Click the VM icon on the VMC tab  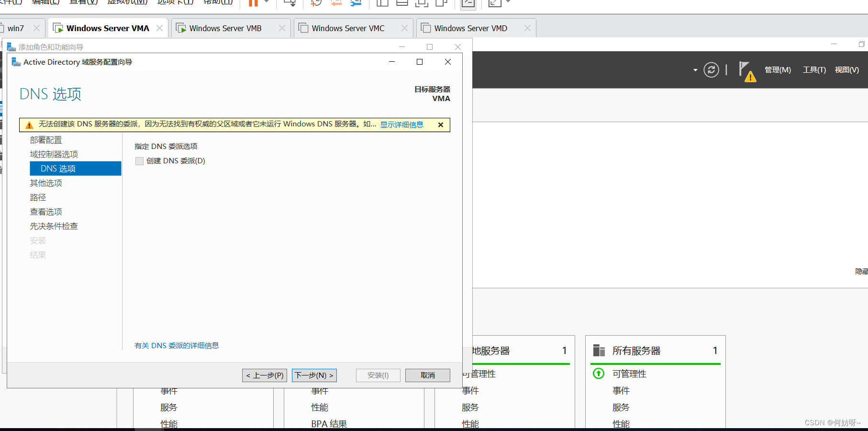pyautogui.click(x=303, y=28)
